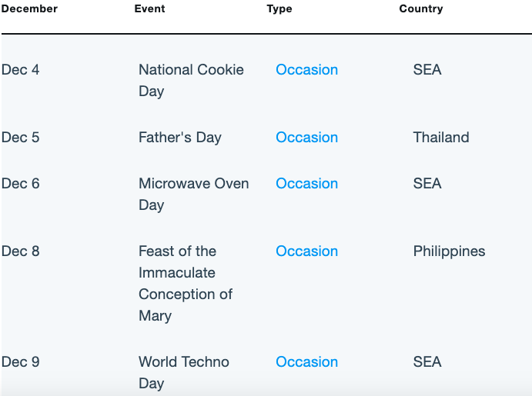This screenshot has width=532, height=396.
Task: Select the Country column header
Action: (421, 8)
